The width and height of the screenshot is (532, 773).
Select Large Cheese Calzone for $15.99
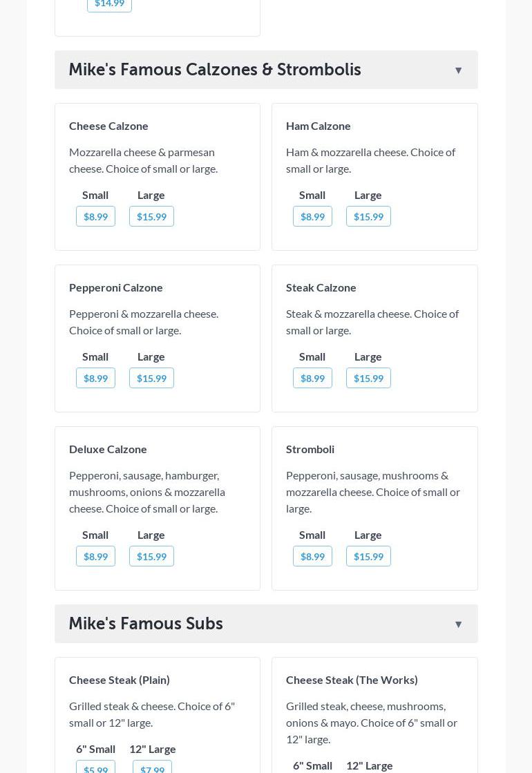point(151,216)
